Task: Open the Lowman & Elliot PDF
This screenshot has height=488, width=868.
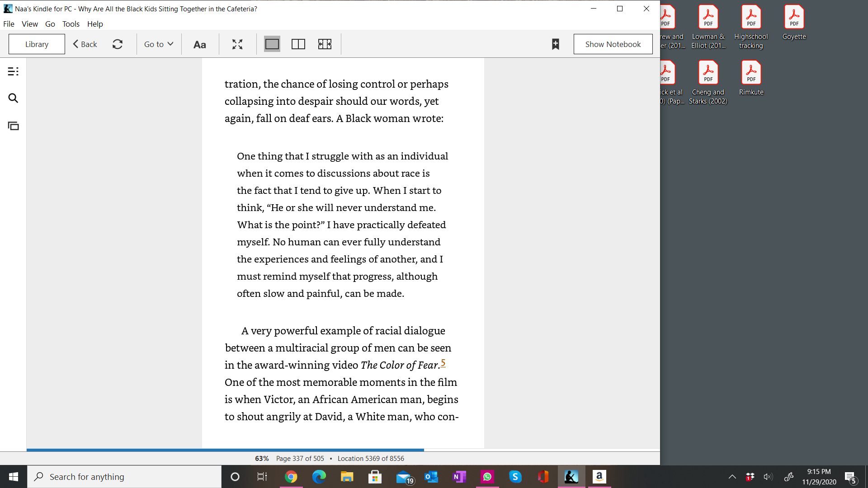Action: click(708, 27)
